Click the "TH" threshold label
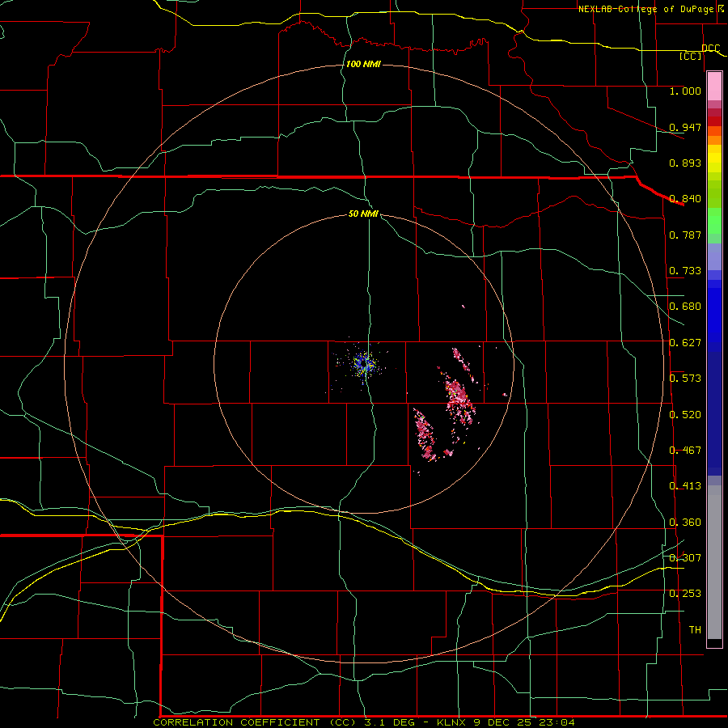 pos(695,630)
